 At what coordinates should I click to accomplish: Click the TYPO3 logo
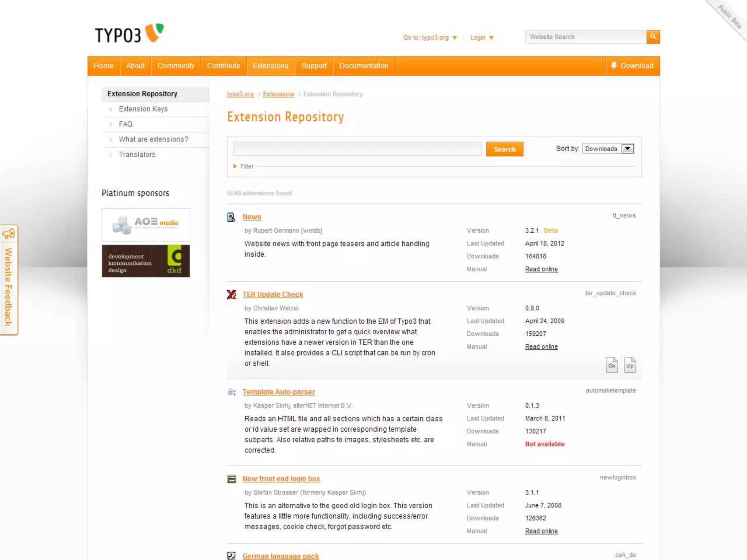click(x=129, y=34)
